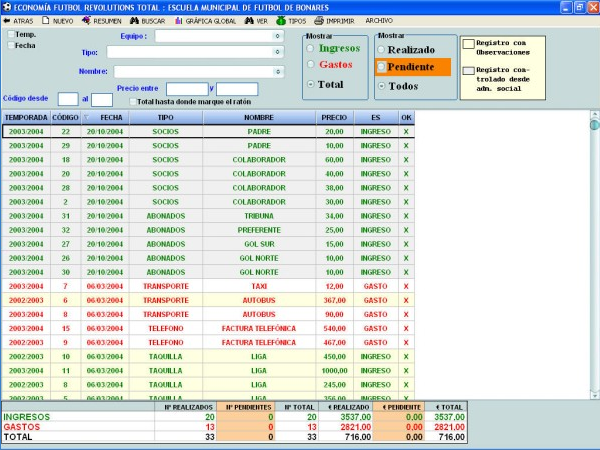Select the Realizado radio button
Viewport: 600px width, 450px height.
click(x=381, y=50)
